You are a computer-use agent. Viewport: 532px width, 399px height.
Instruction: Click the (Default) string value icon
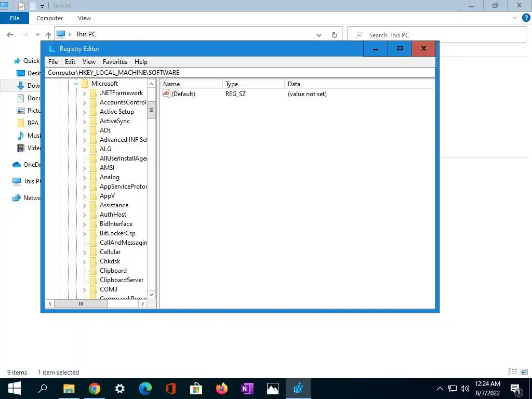[x=166, y=94]
